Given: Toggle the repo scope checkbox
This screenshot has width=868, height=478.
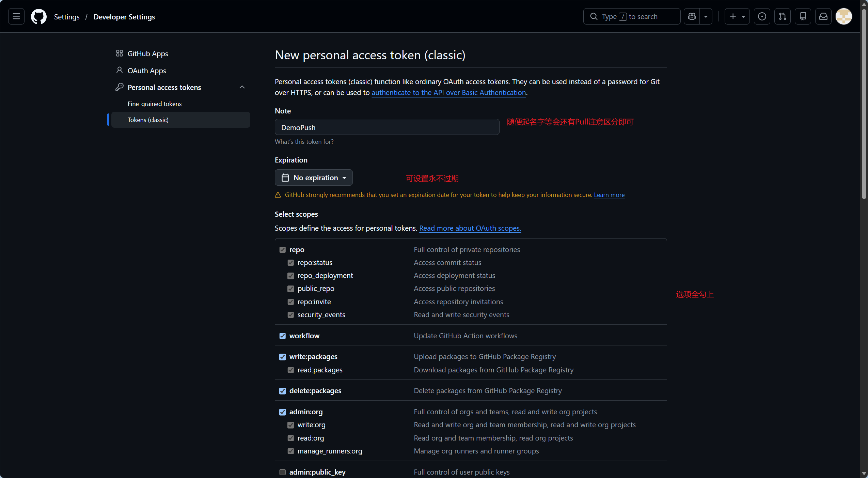Looking at the screenshot, I should (x=283, y=250).
